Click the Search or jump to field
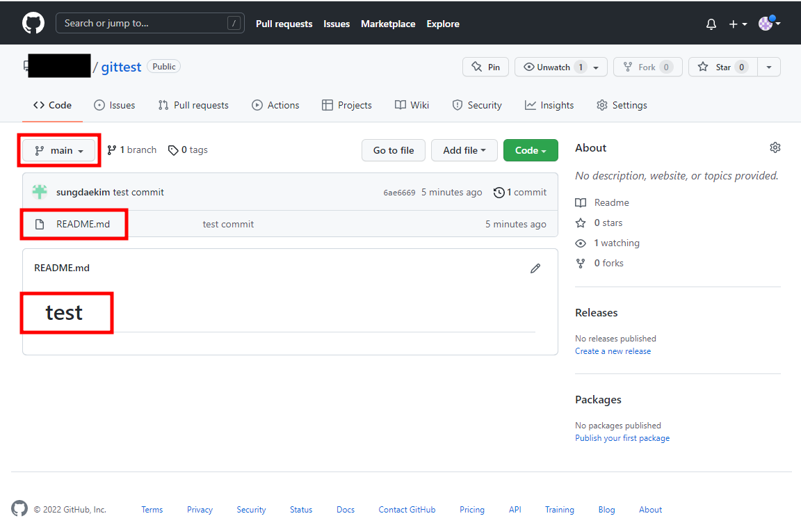This screenshot has height=532, width=801. [x=149, y=23]
